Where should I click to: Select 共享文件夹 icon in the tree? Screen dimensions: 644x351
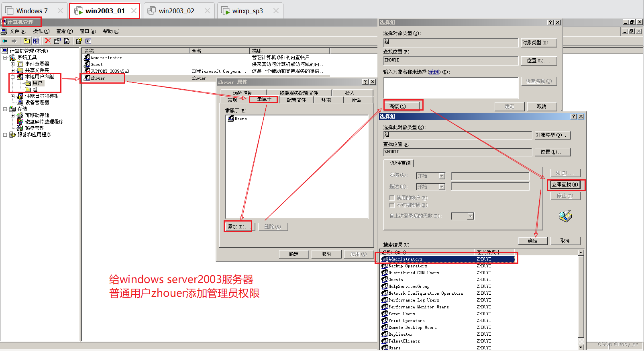pos(20,70)
